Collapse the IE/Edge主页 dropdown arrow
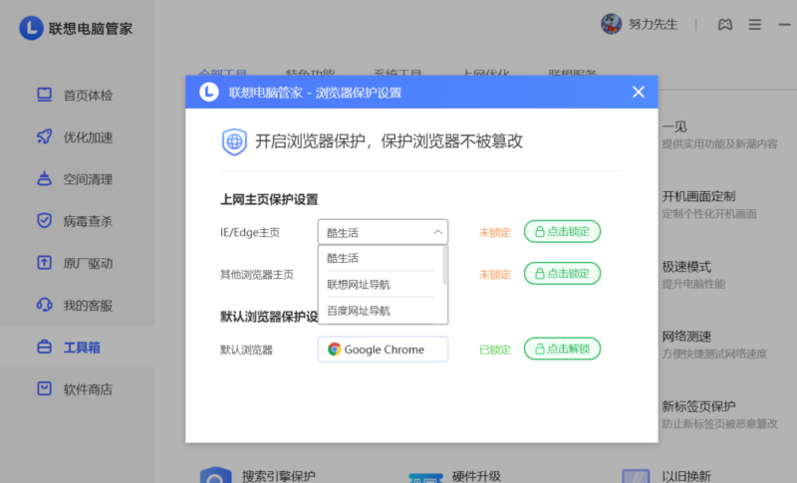The width and height of the screenshot is (797, 483). (x=438, y=232)
